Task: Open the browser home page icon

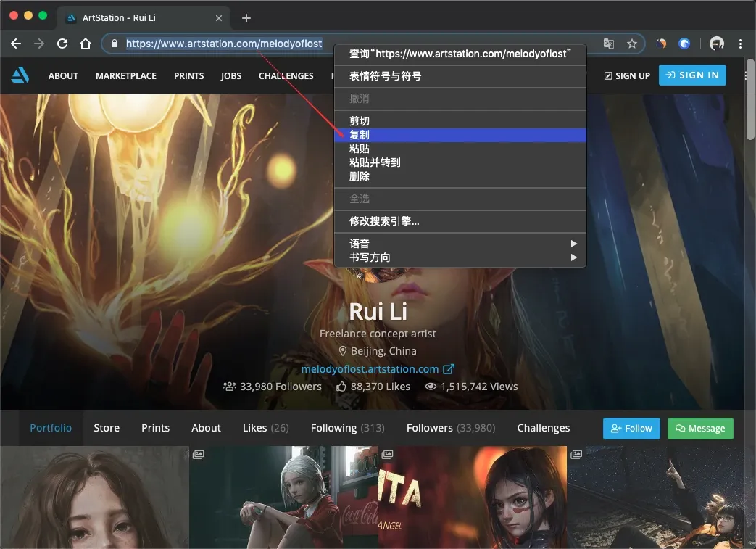Action: coord(86,44)
